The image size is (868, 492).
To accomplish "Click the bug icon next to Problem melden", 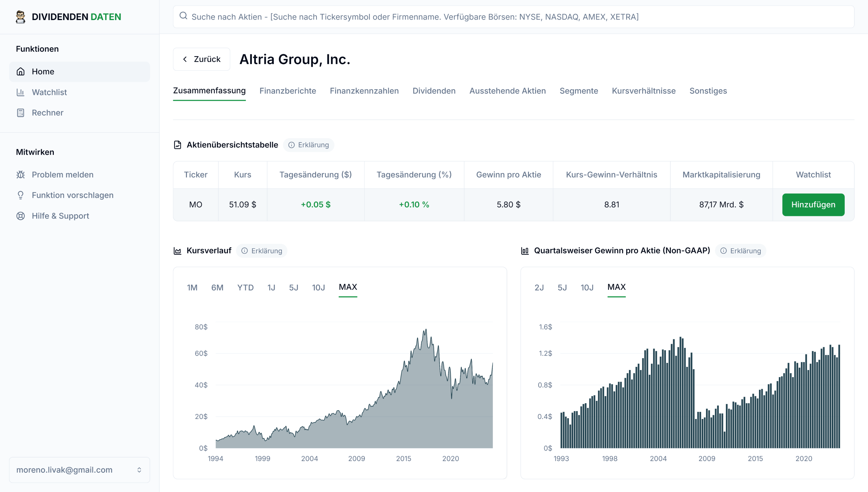I will (x=21, y=175).
